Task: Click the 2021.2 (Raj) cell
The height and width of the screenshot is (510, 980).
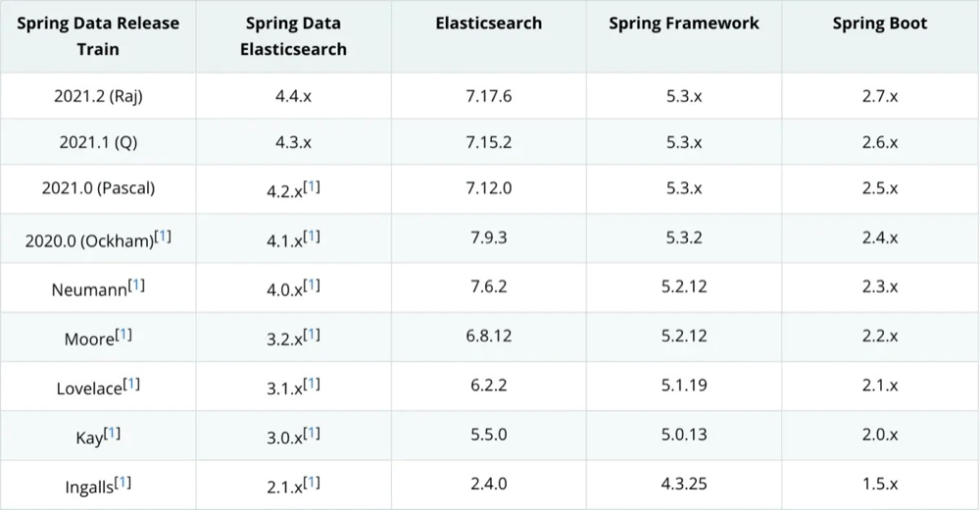Action: [x=97, y=96]
